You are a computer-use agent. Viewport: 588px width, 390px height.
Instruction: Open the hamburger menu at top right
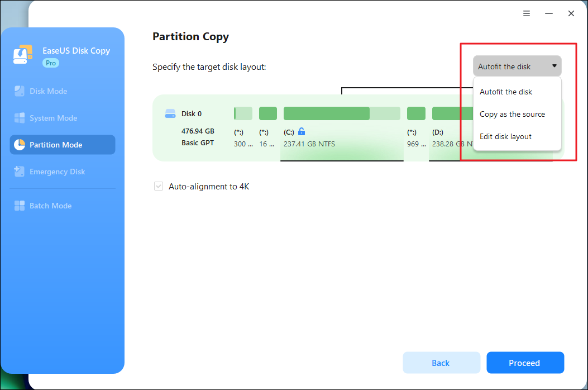click(526, 13)
